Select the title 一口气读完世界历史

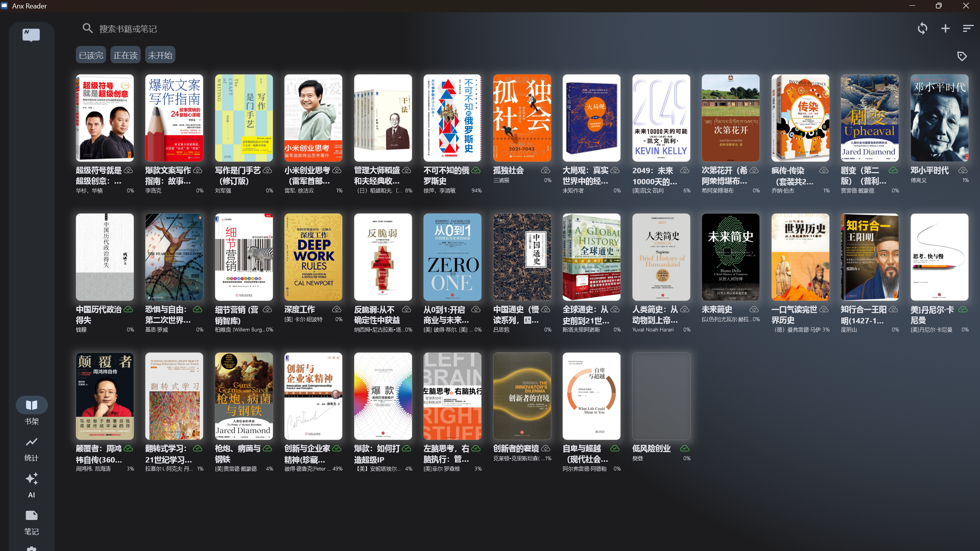[x=794, y=315]
